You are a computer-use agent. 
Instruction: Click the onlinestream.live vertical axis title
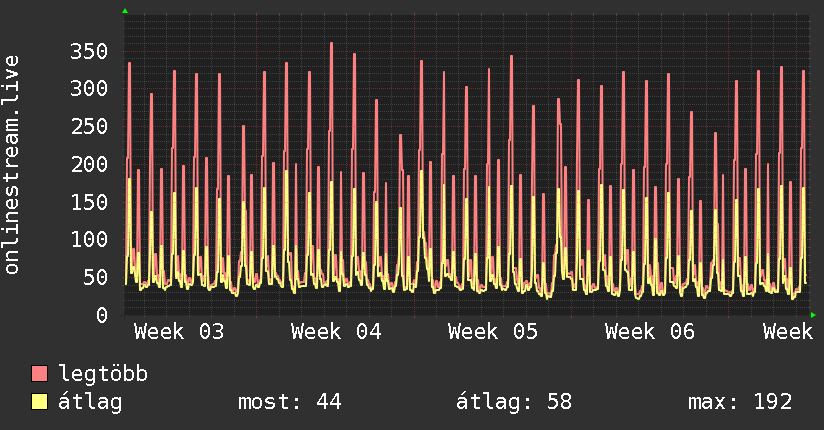(12, 165)
